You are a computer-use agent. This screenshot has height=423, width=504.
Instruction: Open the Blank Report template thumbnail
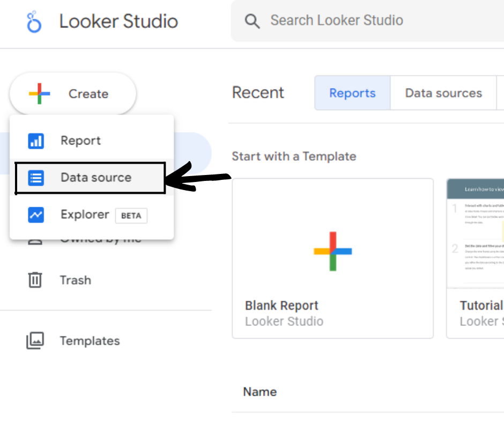click(332, 251)
